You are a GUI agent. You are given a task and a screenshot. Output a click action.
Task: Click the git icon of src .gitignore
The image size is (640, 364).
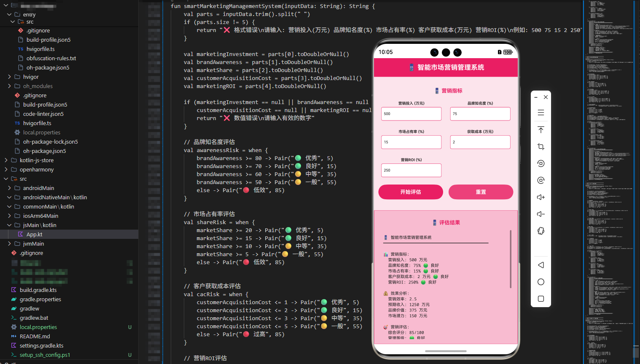click(x=21, y=30)
